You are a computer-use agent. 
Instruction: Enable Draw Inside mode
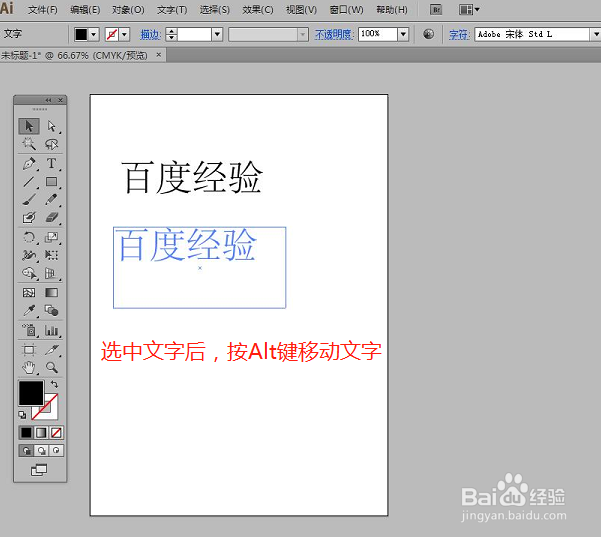click(x=56, y=450)
